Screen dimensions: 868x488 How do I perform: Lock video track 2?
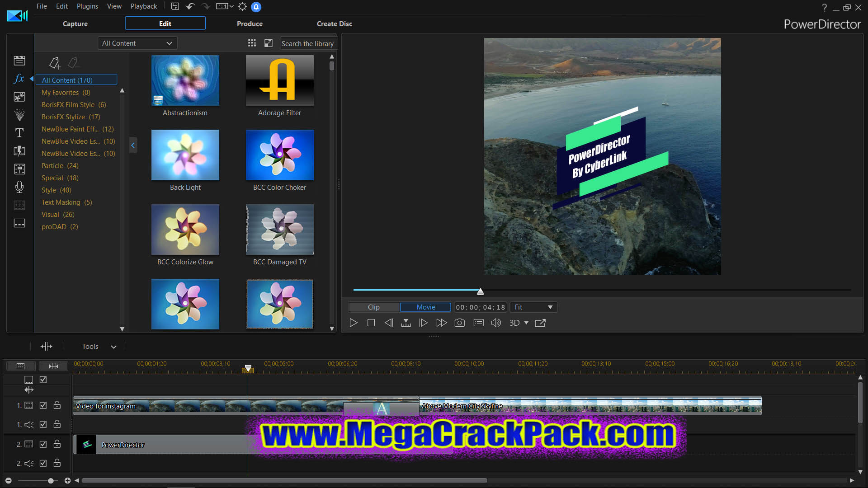tap(57, 444)
